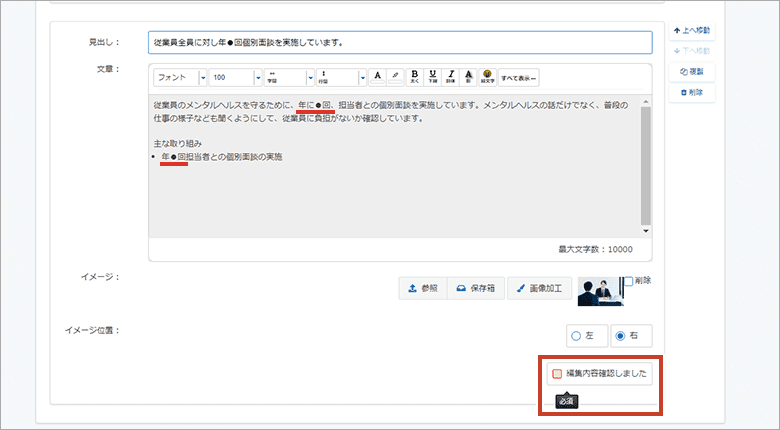Open the emoji (絵文字) picker

(x=487, y=77)
